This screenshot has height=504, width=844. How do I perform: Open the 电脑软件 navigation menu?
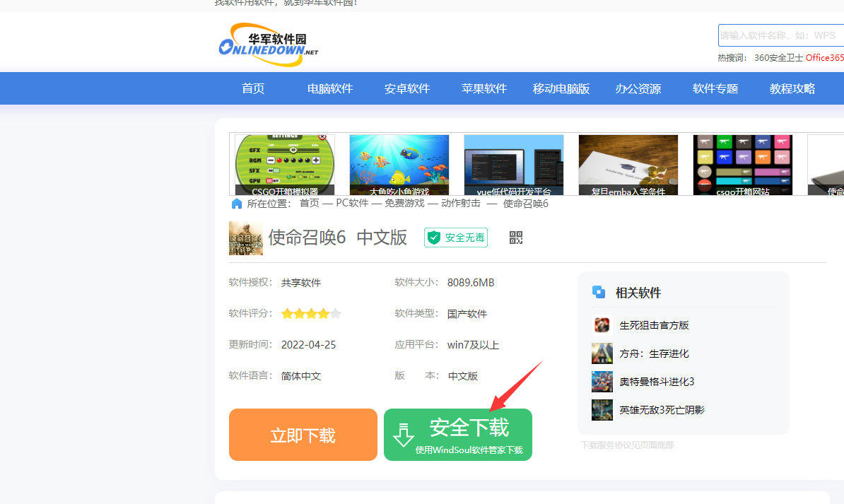[329, 88]
